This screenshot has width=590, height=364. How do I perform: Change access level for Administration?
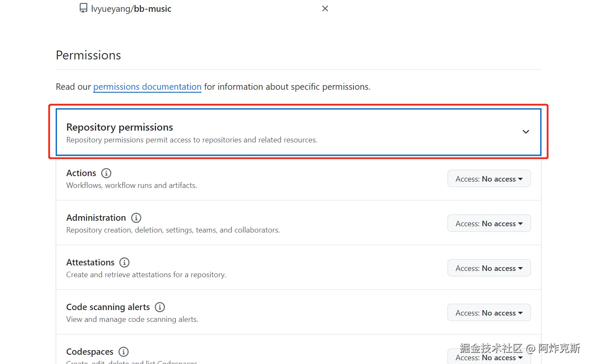tap(489, 224)
